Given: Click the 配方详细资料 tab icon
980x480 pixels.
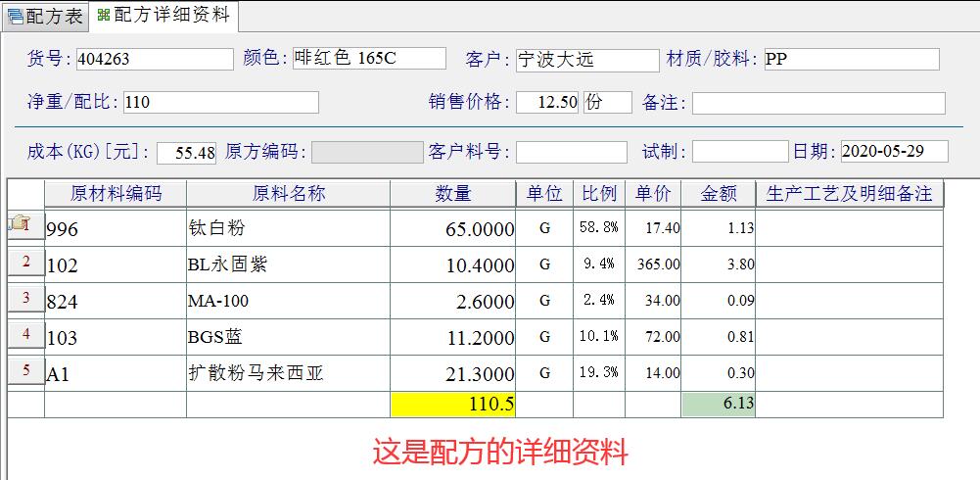Looking at the screenshot, I should point(104,15).
